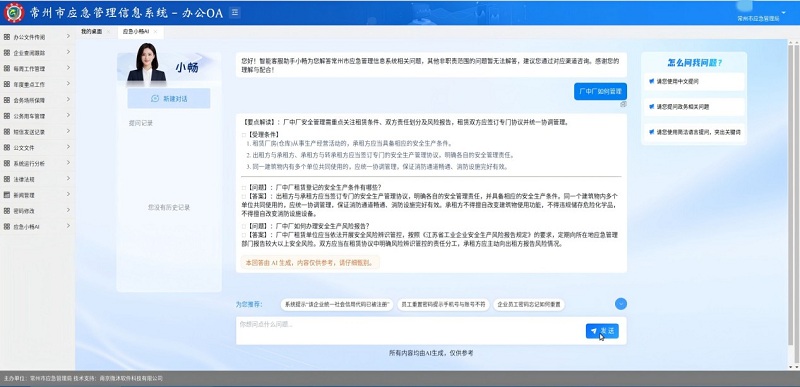This screenshot has height=387, width=800.
Task: Click the grid icon beside 密码修改
Action: point(7,211)
